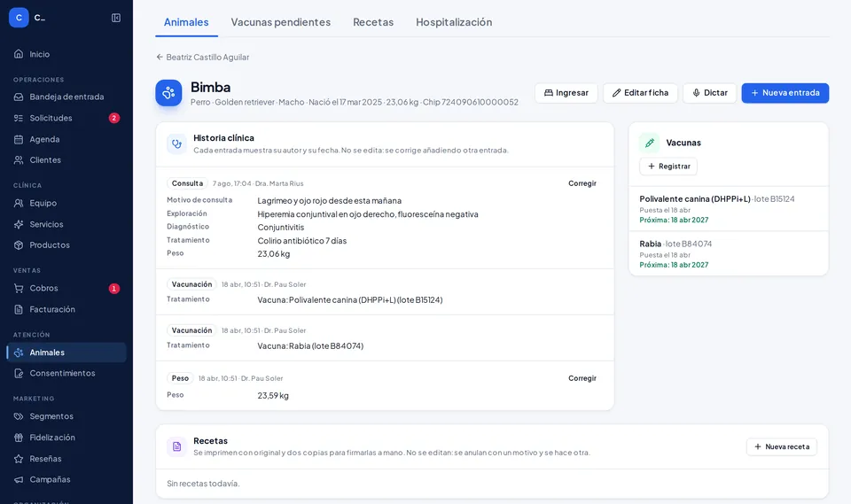
Task: Click the blue C workspace logo
Action: click(x=19, y=18)
